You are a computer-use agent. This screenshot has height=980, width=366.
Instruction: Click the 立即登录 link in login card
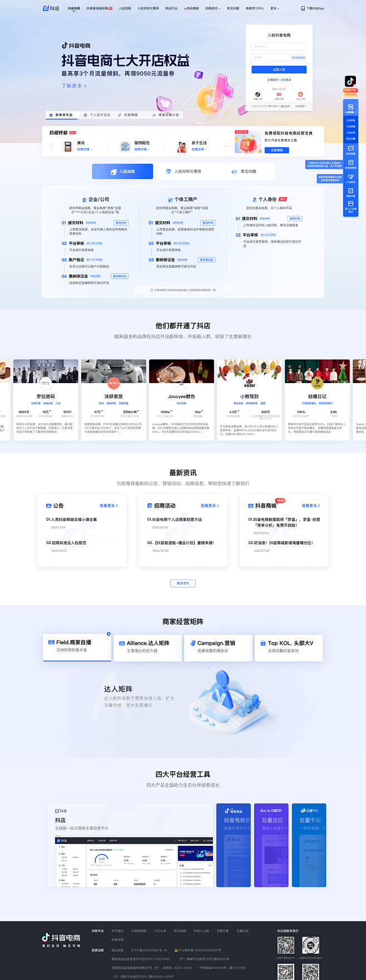pos(285,80)
